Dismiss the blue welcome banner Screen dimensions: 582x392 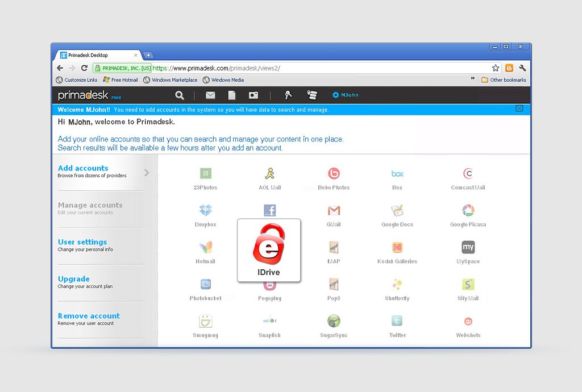click(519, 109)
